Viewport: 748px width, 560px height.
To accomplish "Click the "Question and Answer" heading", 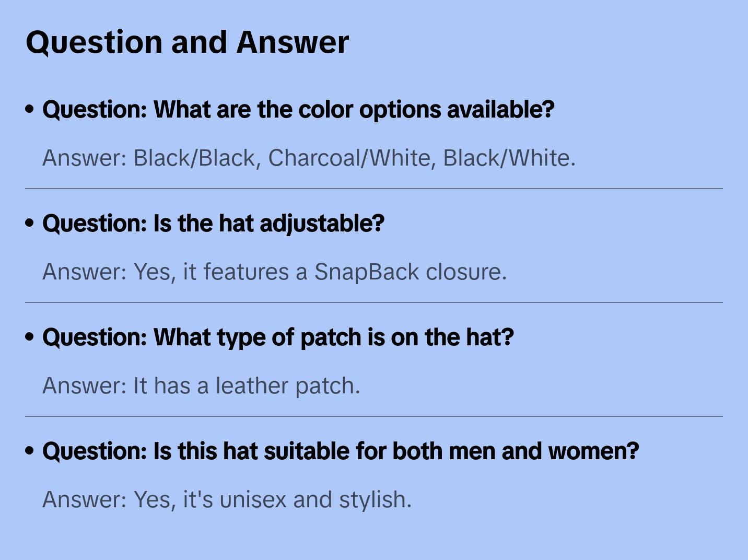I will click(x=187, y=42).
